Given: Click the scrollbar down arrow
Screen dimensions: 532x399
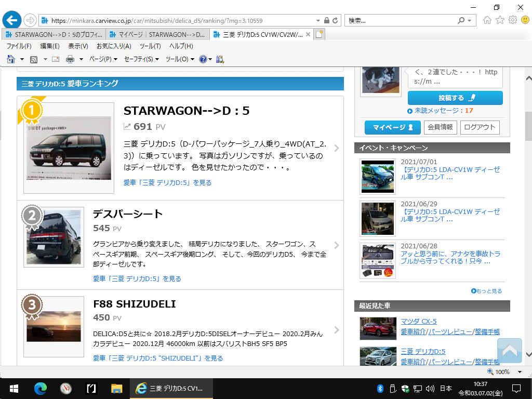Looking at the screenshot, I should [528, 355].
